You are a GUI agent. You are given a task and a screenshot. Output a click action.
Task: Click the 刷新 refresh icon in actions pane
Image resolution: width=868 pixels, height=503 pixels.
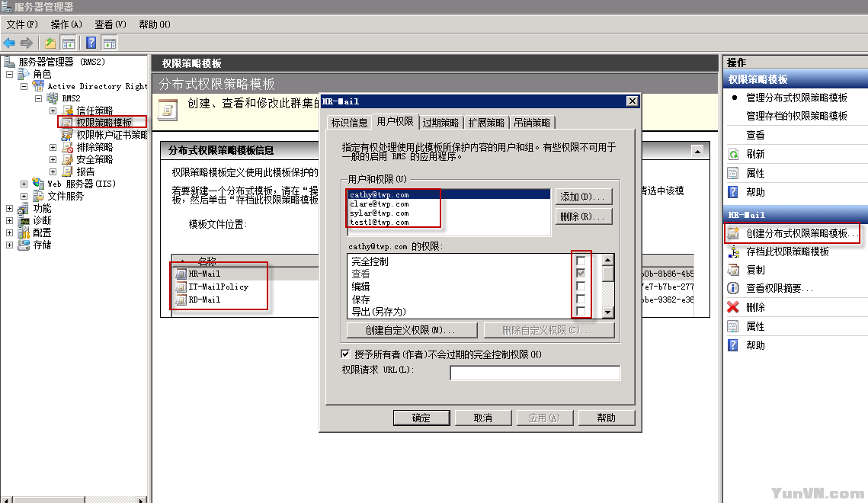coord(733,155)
